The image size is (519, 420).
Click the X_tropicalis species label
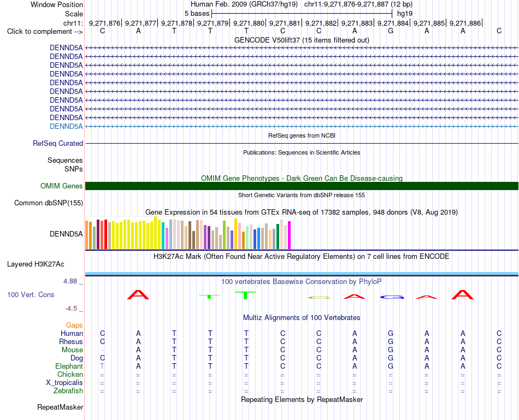pos(64,383)
